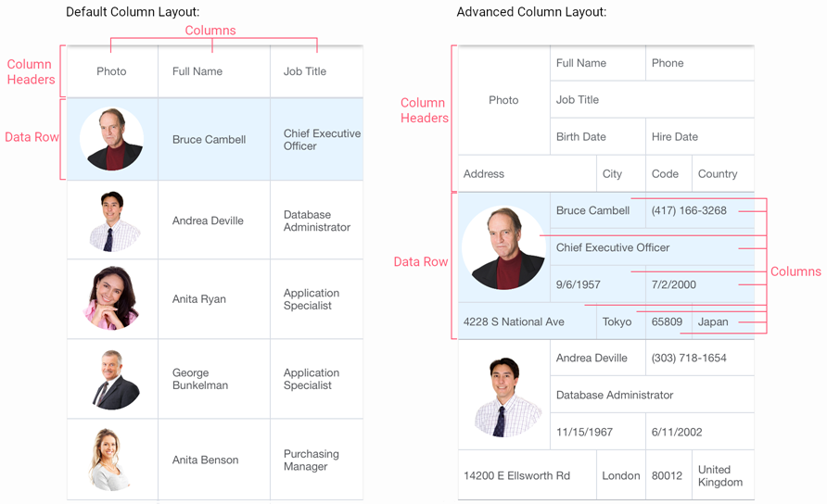Select Anita Benson's portrait image
The width and height of the screenshot is (827, 504).
(x=108, y=460)
